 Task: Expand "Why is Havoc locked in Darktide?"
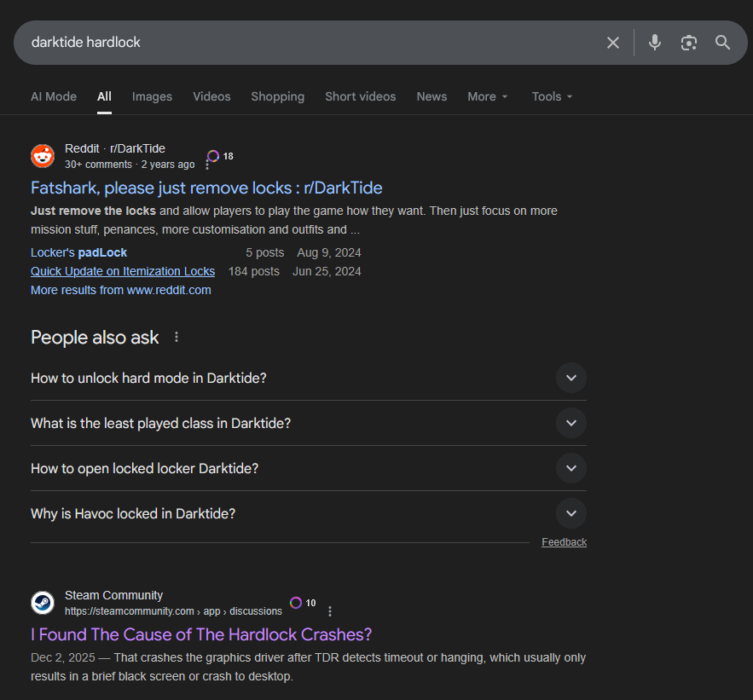point(571,513)
